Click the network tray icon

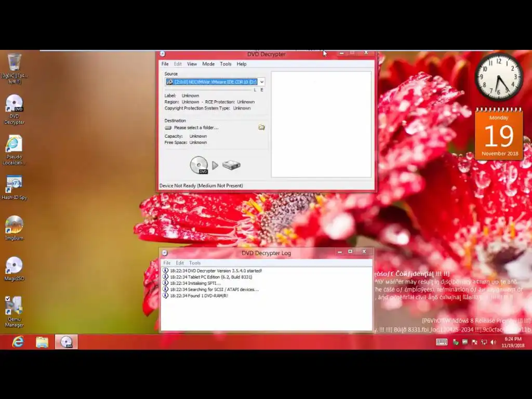pyautogui.click(x=484, y=342)
